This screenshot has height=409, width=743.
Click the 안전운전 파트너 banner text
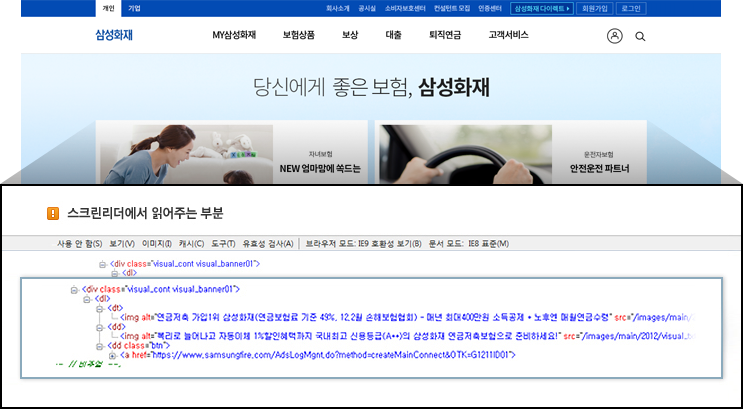pyautogui.click(x=599, y=168)
